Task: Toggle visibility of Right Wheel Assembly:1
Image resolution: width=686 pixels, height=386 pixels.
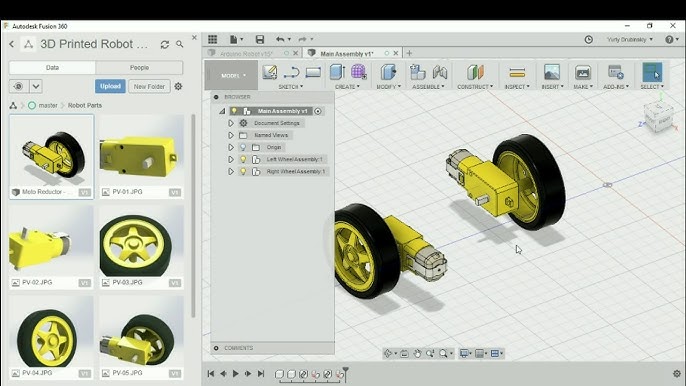Action: click(243, 172)
